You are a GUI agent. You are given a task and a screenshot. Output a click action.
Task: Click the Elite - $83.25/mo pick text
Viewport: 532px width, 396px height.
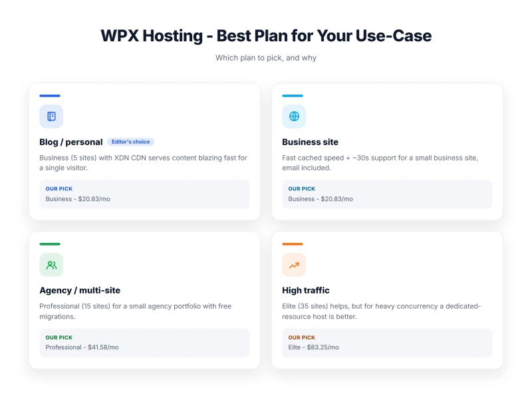pyautogui.click(x=313, y=347)
